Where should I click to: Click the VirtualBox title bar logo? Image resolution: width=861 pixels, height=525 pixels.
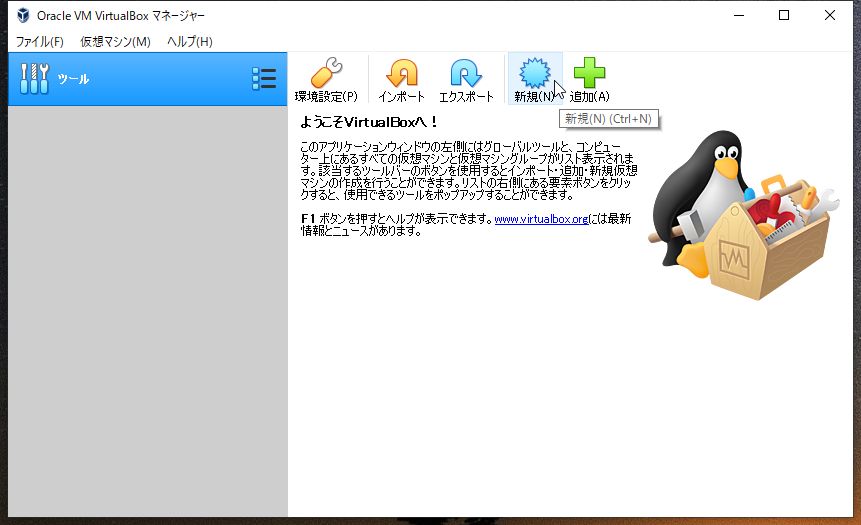(23, 15)
